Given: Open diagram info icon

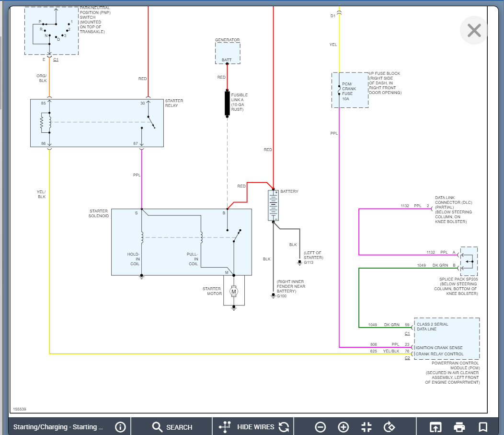Looking at the screenshot, I should coord(120,427).
